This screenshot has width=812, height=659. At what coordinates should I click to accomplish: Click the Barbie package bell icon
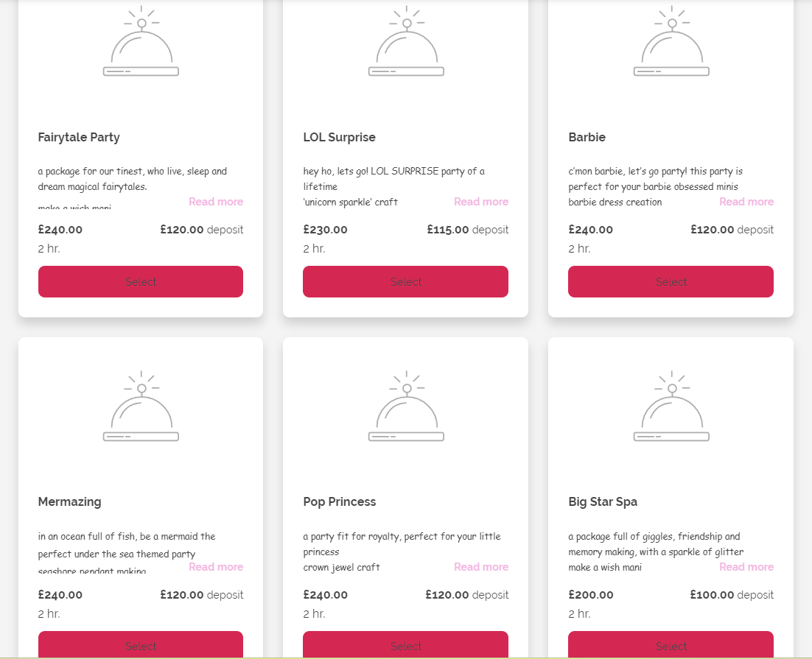[671, 43]
